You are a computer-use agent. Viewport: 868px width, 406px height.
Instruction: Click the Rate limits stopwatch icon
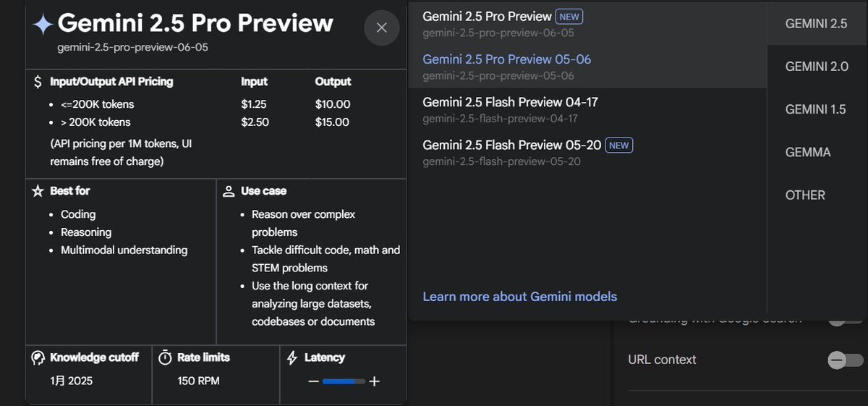[x=165, y=358]
